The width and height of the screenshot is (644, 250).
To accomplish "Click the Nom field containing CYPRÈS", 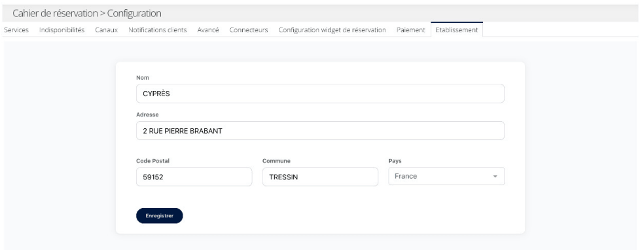I will pyautogui.click(x=320, y=94).
